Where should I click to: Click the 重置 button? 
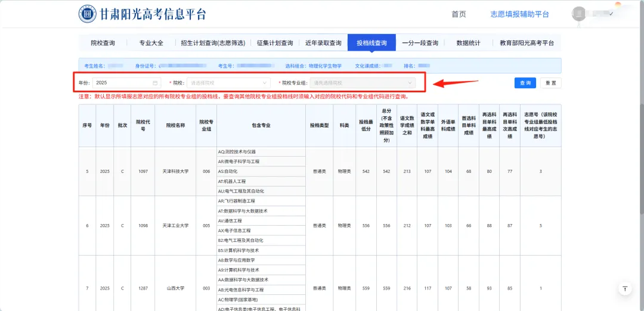[551, 83]
